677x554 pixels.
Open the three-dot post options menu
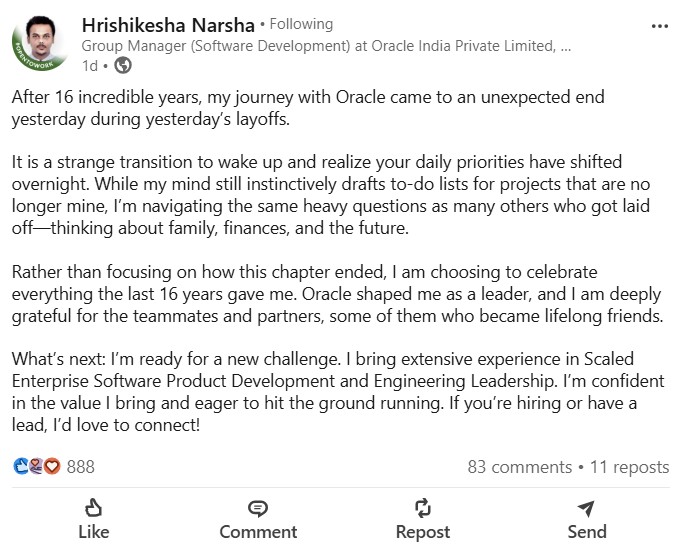pos(660,25)
